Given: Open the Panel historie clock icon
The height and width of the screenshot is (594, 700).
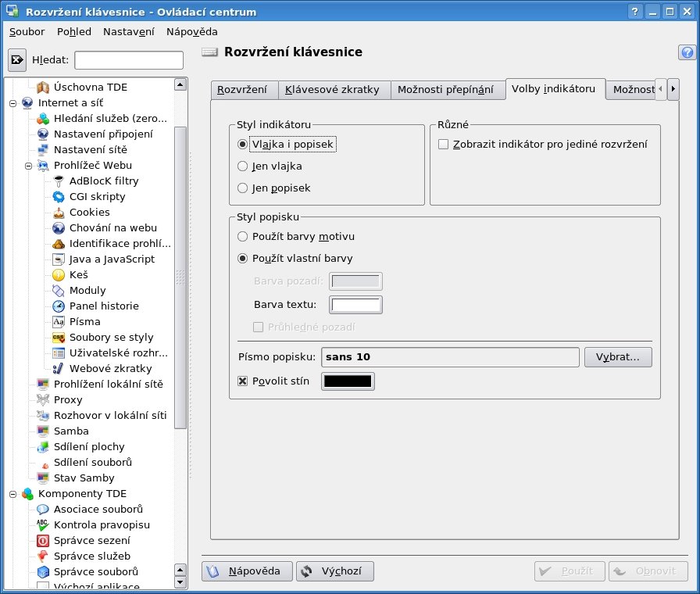Looking at the screenshot, I should 59,306.
